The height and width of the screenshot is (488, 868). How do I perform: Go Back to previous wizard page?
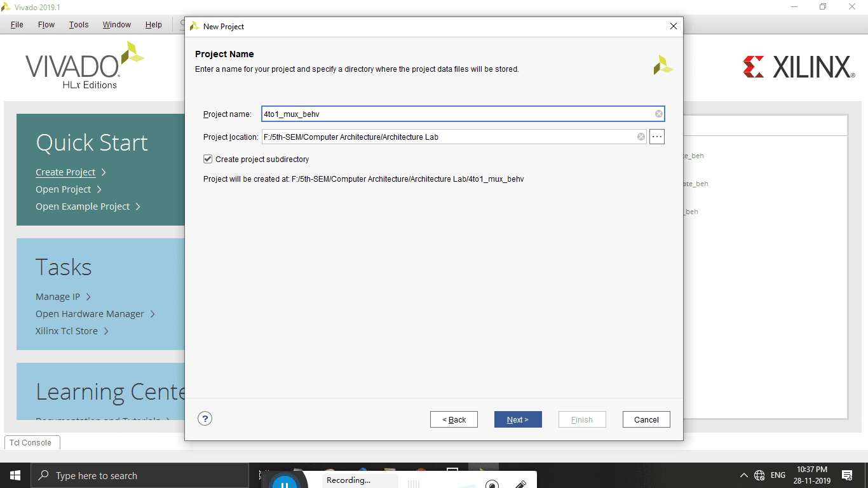pyautogui.click(x=454, y=419)
